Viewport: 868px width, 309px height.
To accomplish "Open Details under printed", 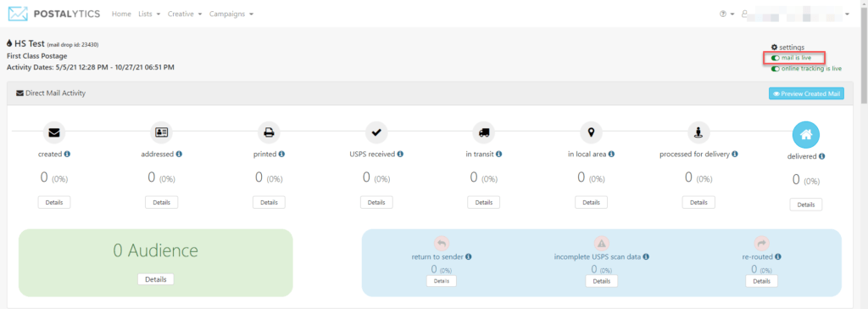I will pos(269,203).
